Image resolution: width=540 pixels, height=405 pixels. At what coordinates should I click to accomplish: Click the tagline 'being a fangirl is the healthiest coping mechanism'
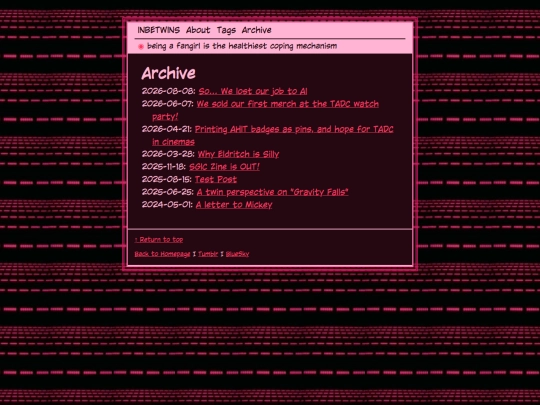coord(242,46)
